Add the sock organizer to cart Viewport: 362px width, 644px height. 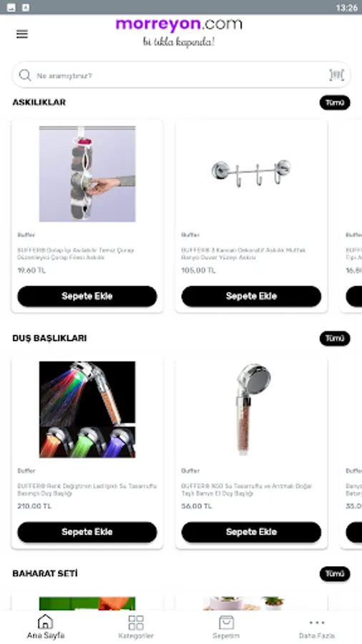[x=87, y=296]
